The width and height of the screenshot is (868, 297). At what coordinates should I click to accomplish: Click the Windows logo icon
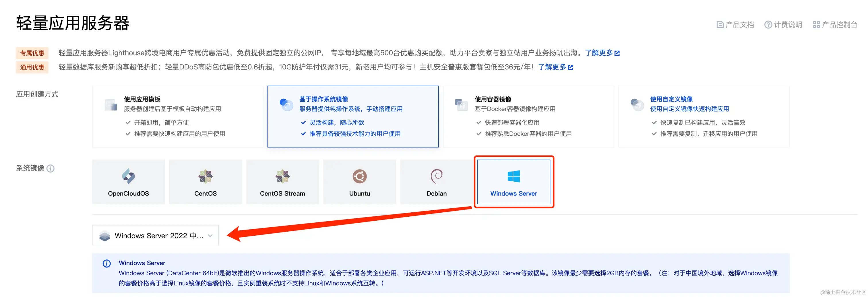[x=514, y=176]
